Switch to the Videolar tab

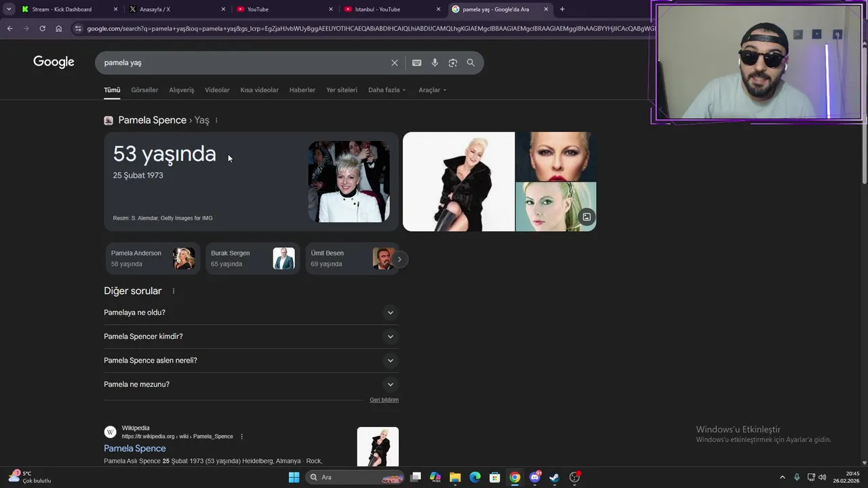pos(217,90)
